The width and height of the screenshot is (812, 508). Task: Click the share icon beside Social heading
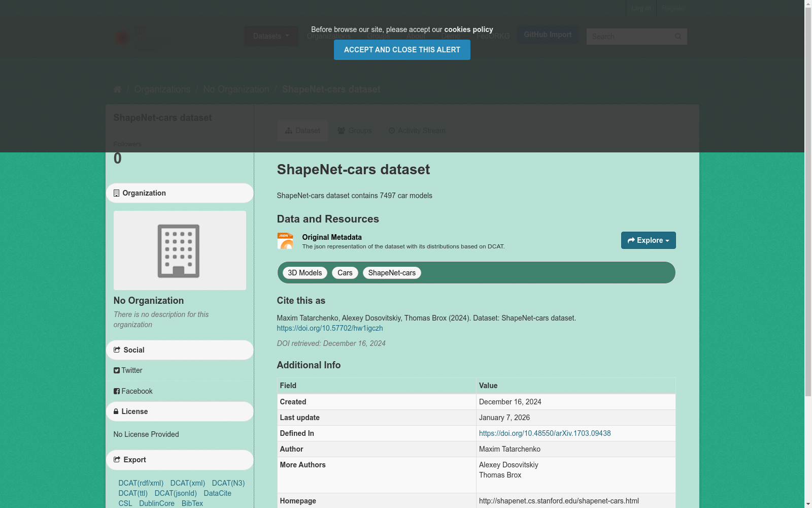click(x=117, y=350)
